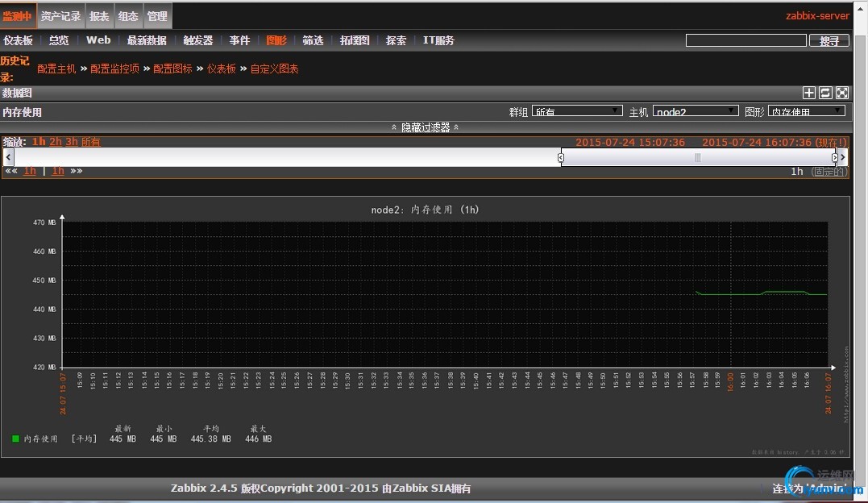Open 触发器 submenu
The width and height of the screenshot is (868, 503).
click(x=198, y=40)
